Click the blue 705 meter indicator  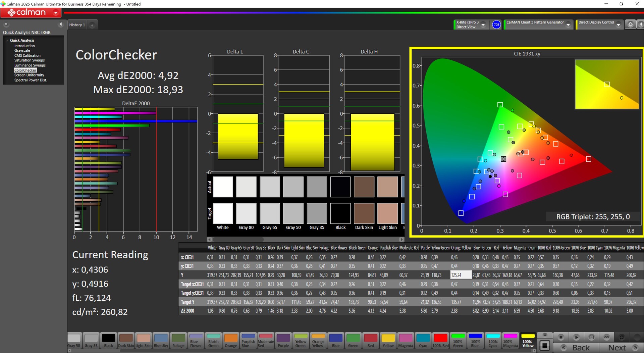pyautogui.click(x=496, y=24)
